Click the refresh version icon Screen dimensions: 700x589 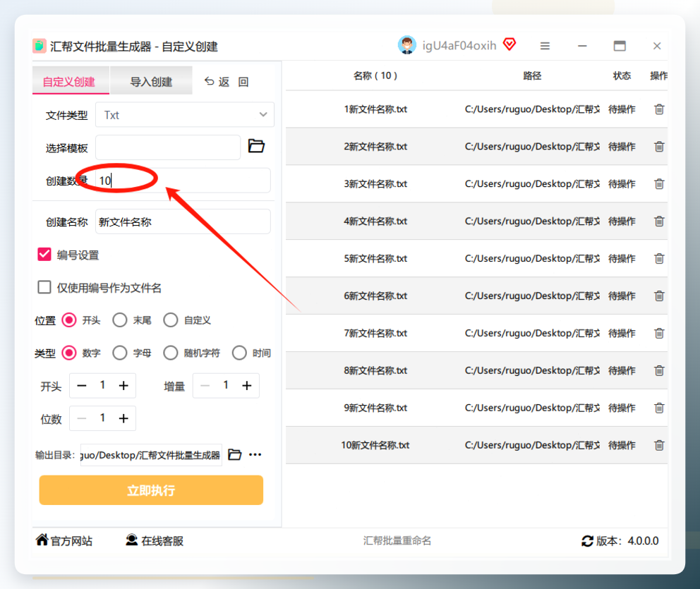(588, 541)
